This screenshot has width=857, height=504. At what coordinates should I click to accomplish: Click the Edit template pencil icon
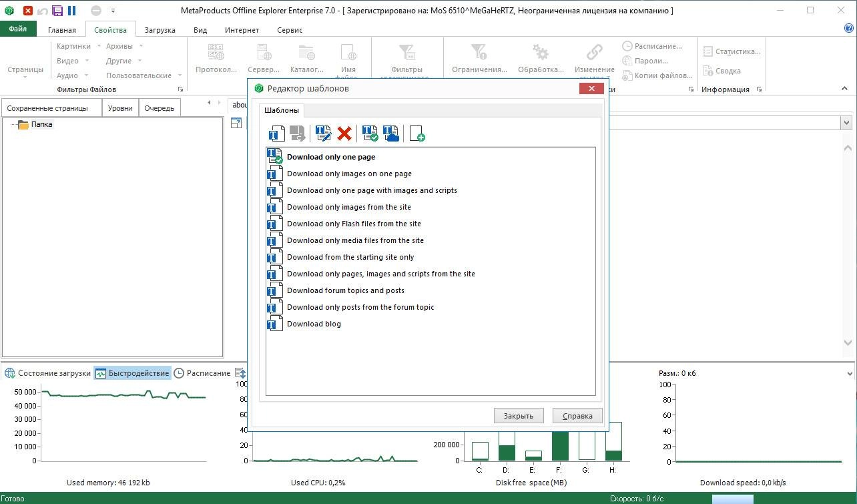coord(324,134)
